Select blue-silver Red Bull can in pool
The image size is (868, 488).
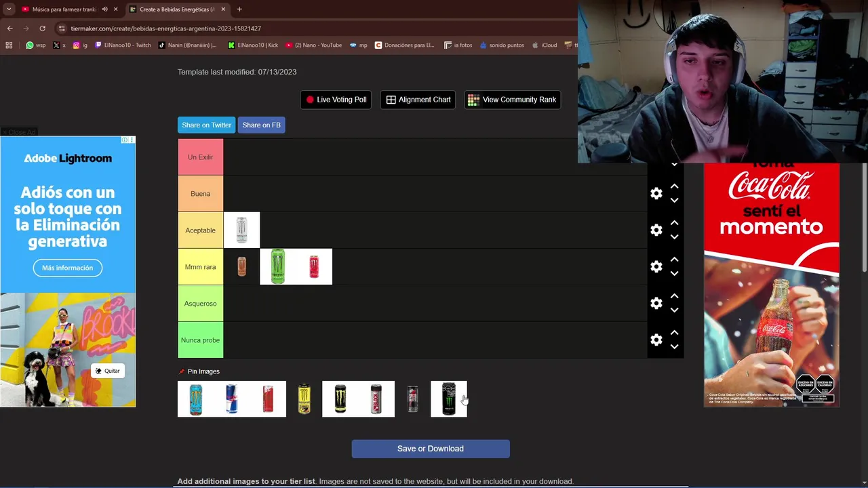[232, 399]
